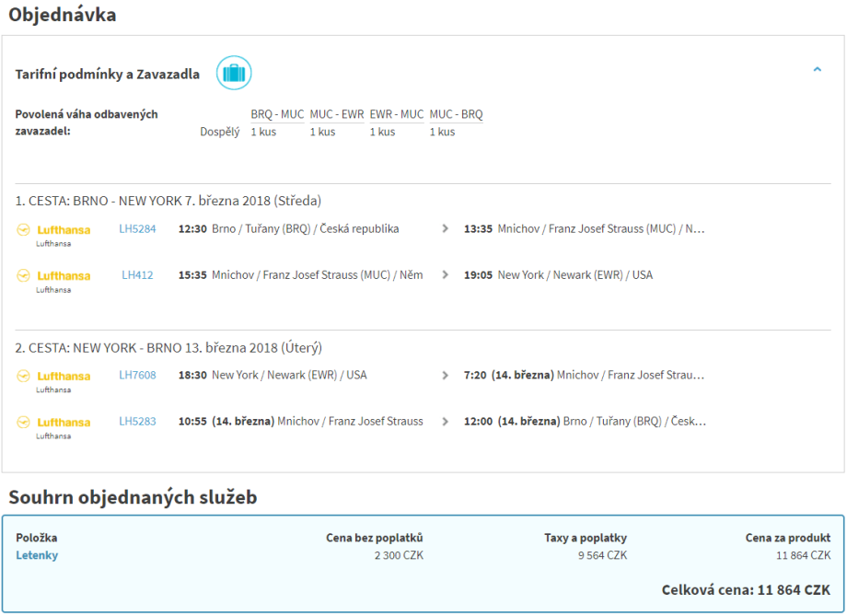
Task: Click the Letenky item link
Action: coord(37,555)
